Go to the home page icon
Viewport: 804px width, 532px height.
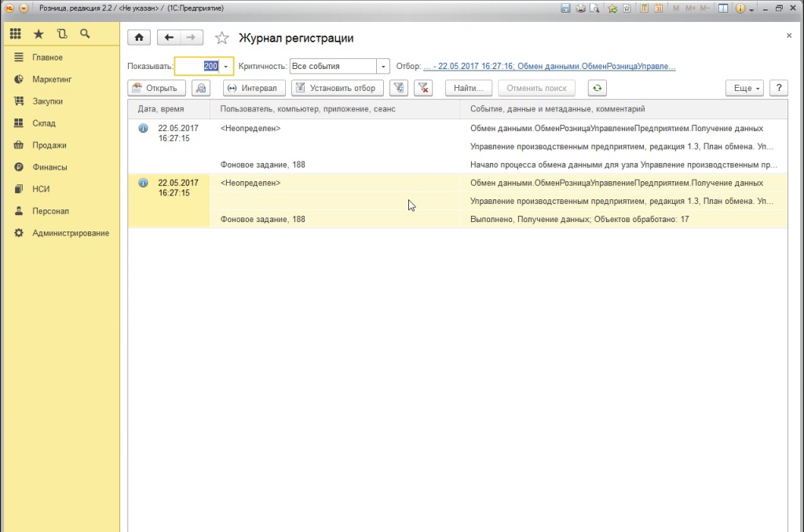point(139,38)
